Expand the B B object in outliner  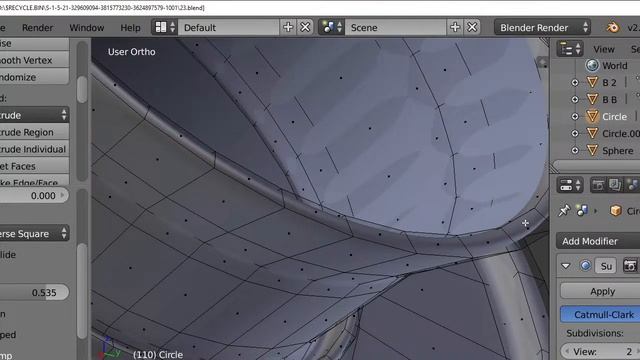tap(575, 100)
